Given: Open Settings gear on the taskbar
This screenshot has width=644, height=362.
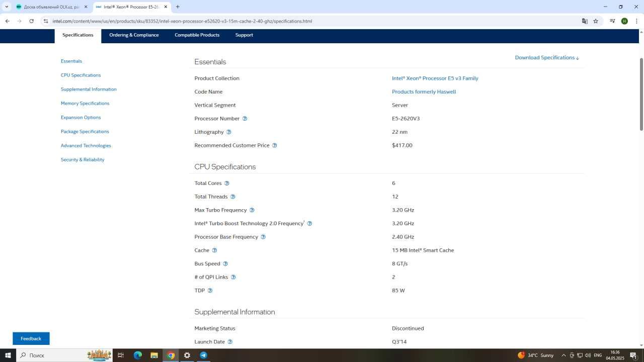Looking at the screenshot, I should (187, 355).
